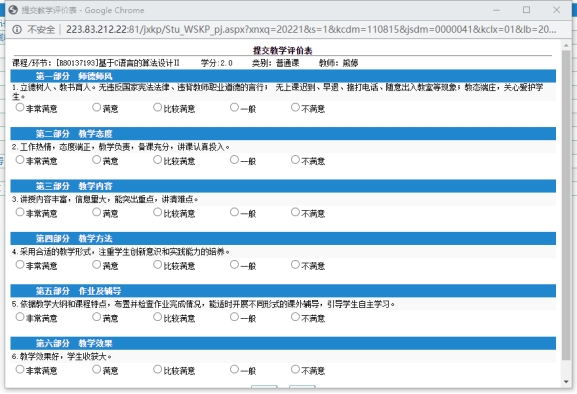577x394 pixels.
Task: Select 不满意 for question 5 作业及辅导
Action: pos(295,317)
